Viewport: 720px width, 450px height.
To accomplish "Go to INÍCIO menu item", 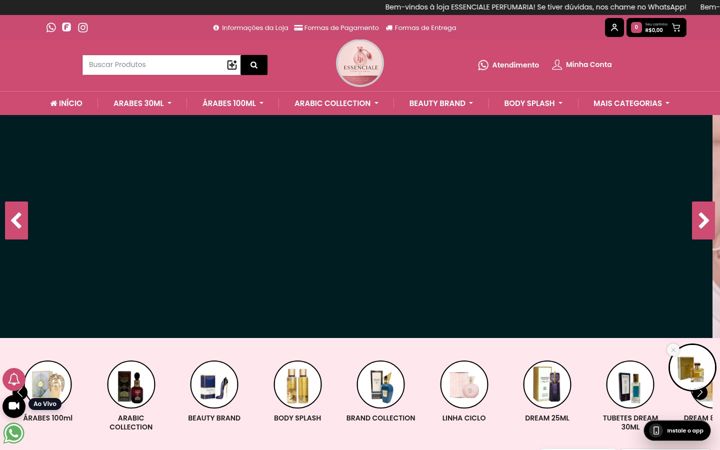I will (66, 103).
